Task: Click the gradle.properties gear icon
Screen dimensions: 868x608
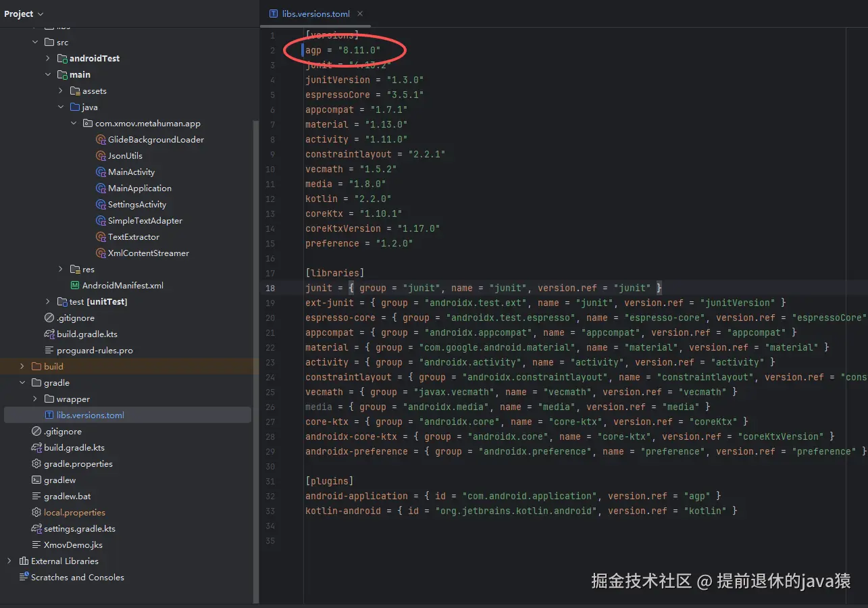Action: [36, 464]
